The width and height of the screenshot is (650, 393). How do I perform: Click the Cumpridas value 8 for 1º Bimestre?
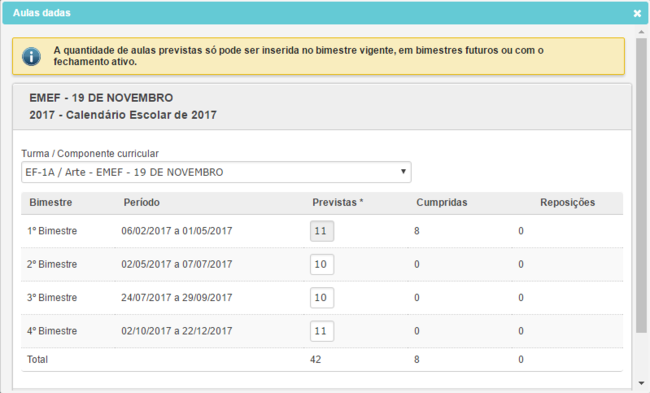(417, 231)
